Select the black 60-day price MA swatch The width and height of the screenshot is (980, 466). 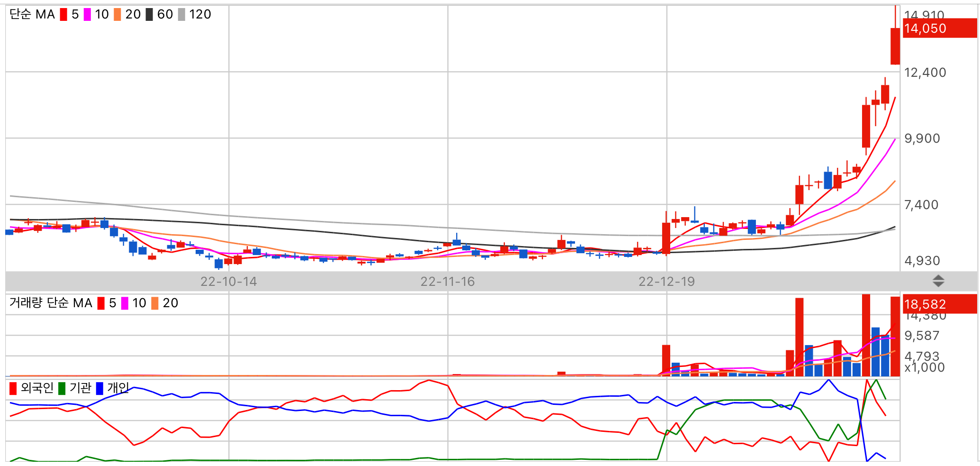click(x=149, y=15)
